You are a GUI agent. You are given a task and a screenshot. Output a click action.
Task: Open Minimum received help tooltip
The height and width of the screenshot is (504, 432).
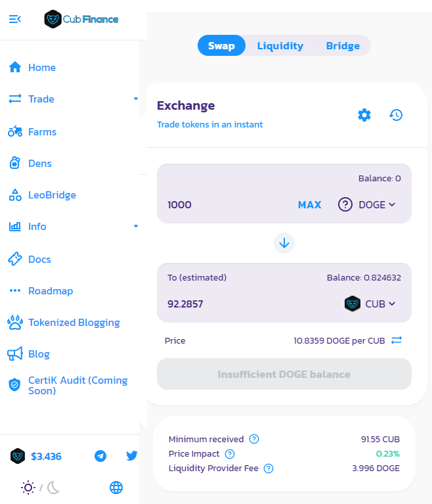pos(254,439)
